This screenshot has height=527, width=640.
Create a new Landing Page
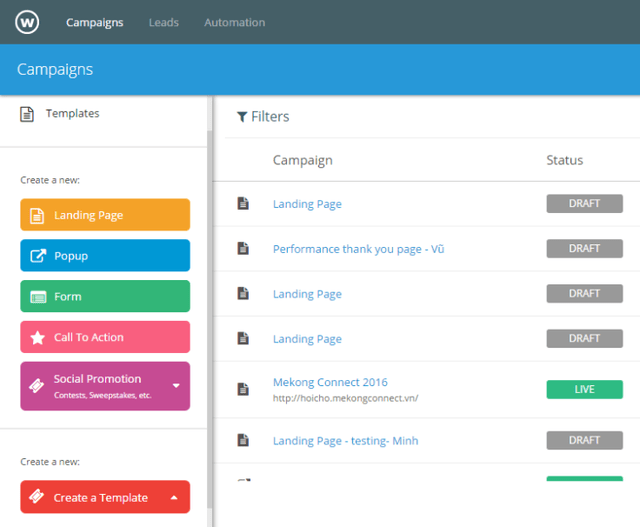105,215
